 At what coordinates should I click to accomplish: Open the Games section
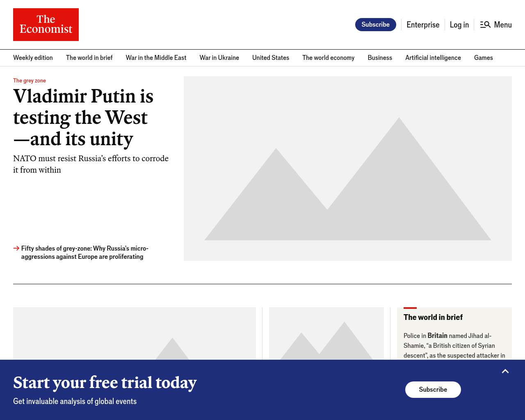click(483, 58)
